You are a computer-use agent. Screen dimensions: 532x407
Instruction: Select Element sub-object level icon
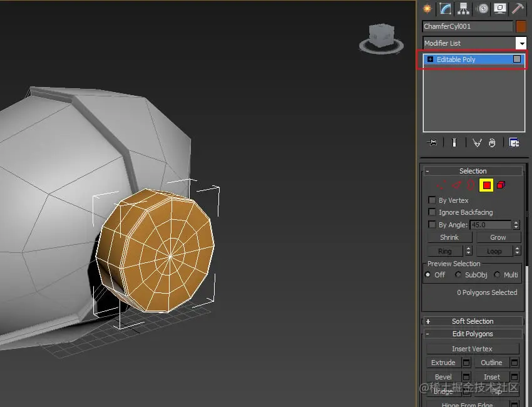501,185
